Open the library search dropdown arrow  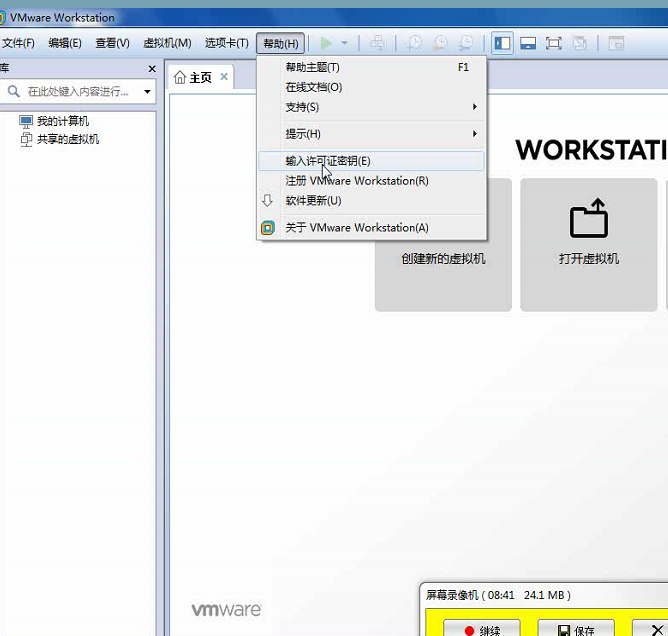(147, 91)
